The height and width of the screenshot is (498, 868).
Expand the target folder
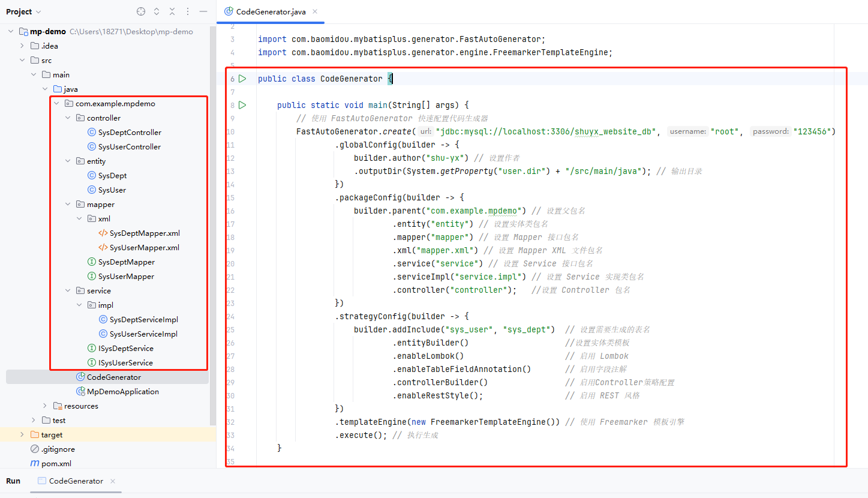pyautogui.click(x=22, y=435)
